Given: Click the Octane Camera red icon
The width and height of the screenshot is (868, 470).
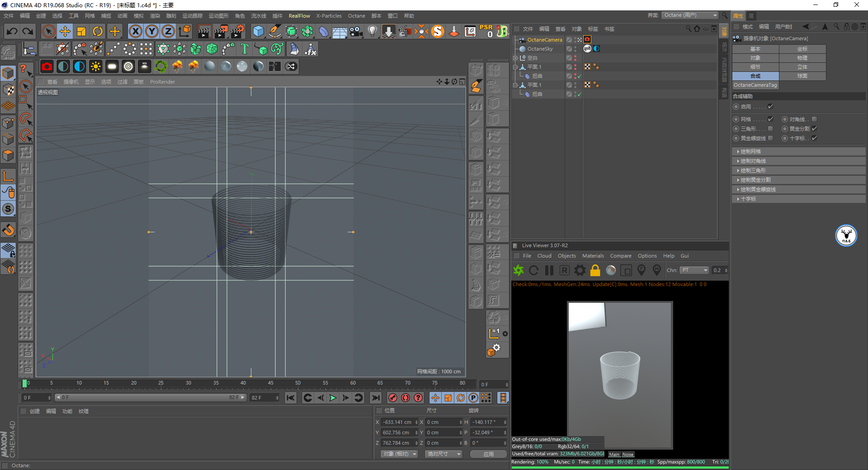Looking at the screenshot, I should pyautogui.click(x=47, y=67).
